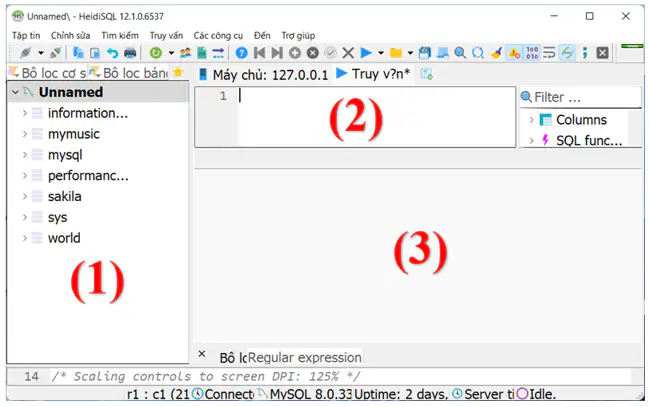The image size is (650, 407).
Task: Open the Các công cụ menu
Action: click(218, 36)
